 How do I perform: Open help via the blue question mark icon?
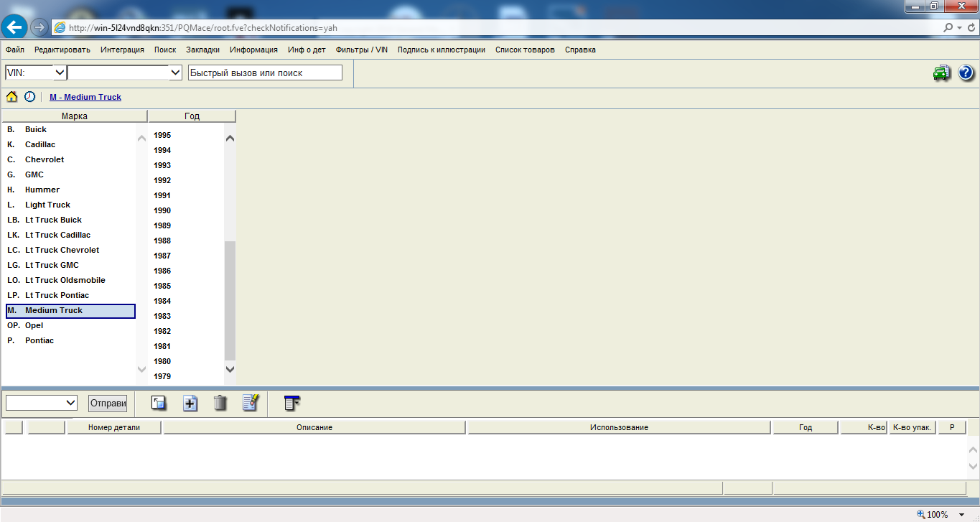966,73
